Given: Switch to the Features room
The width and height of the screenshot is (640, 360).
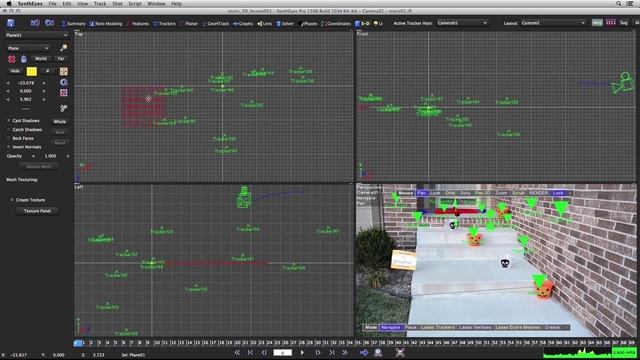Looking at the screenshot, I should coord(138,24).
